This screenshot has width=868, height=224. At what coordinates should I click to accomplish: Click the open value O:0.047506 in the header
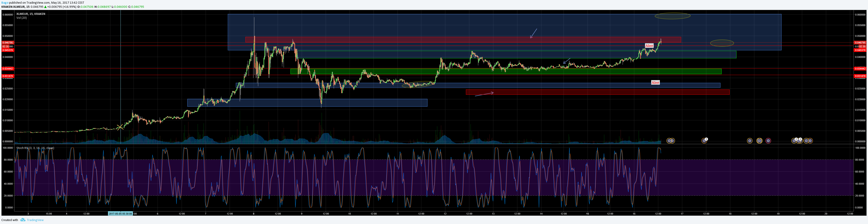pyautogui.click(x=85, y=7)
